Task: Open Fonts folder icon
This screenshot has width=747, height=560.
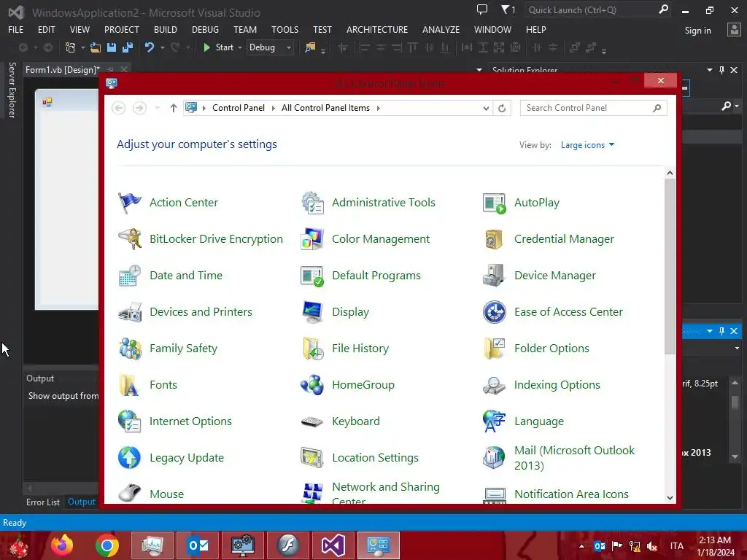Action: click(129, 385)
